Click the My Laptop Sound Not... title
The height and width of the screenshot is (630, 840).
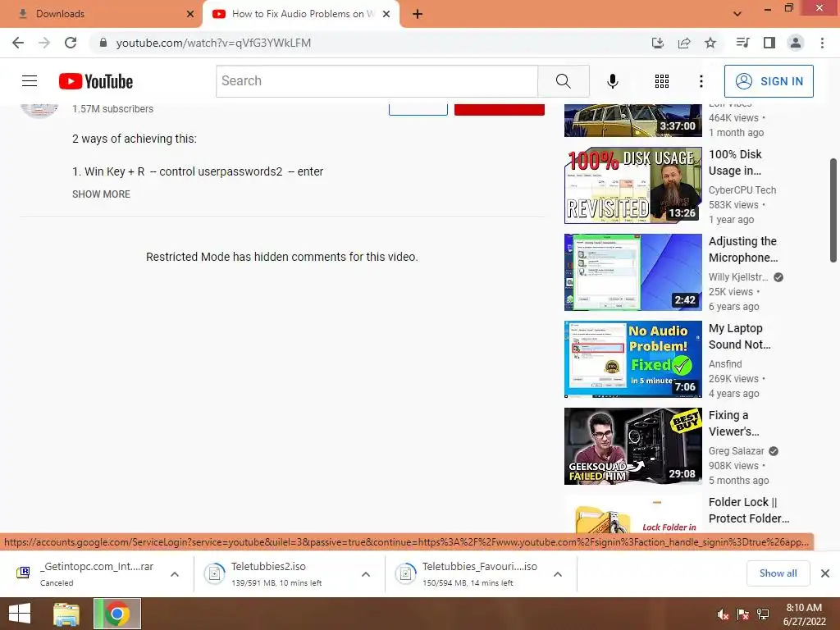[x=740, y=336]
